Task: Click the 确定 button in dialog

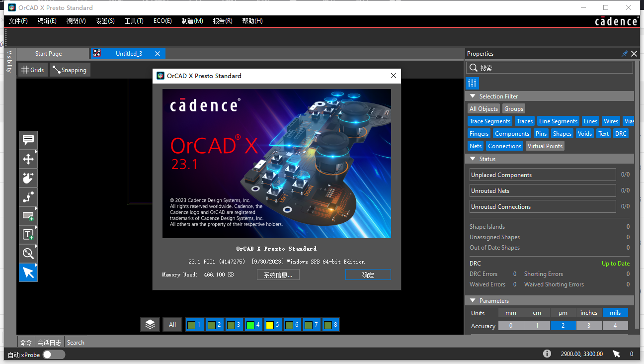Action: (368, 275)
